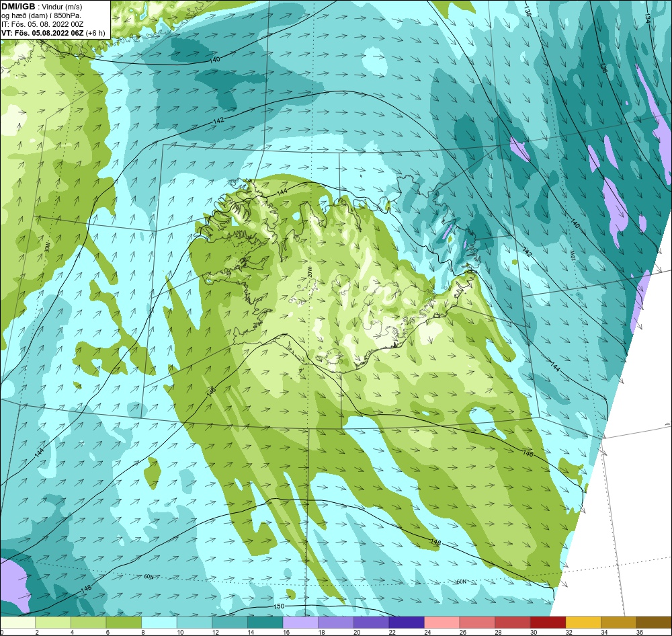Click the yellow-orange 32–34 m/s swatch
Image resolution: width=672 pixels, height=636 pixels.
(583, 622)
